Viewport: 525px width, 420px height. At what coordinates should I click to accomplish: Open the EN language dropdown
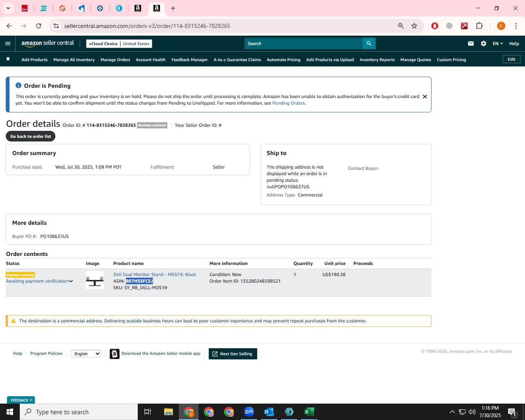(498, 43)
